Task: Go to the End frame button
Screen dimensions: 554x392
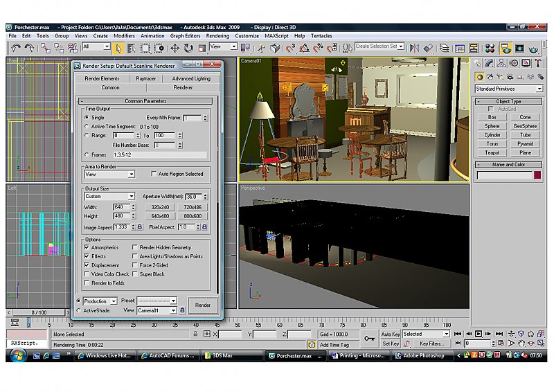Action: 499,334
